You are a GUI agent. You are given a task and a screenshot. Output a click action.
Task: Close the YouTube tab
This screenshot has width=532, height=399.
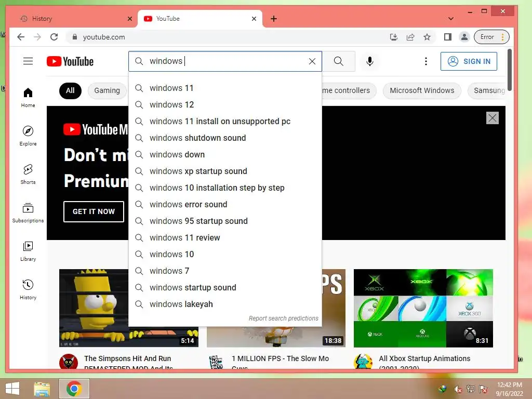(254, 19)
